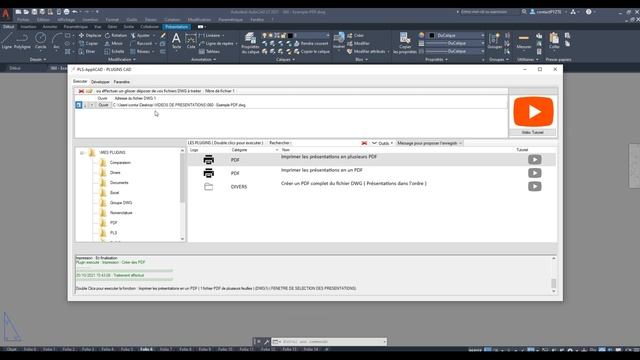Screen dimensions: 640x360
Task: Open the Catégorie column filter arrow
Action: (277, 150)
